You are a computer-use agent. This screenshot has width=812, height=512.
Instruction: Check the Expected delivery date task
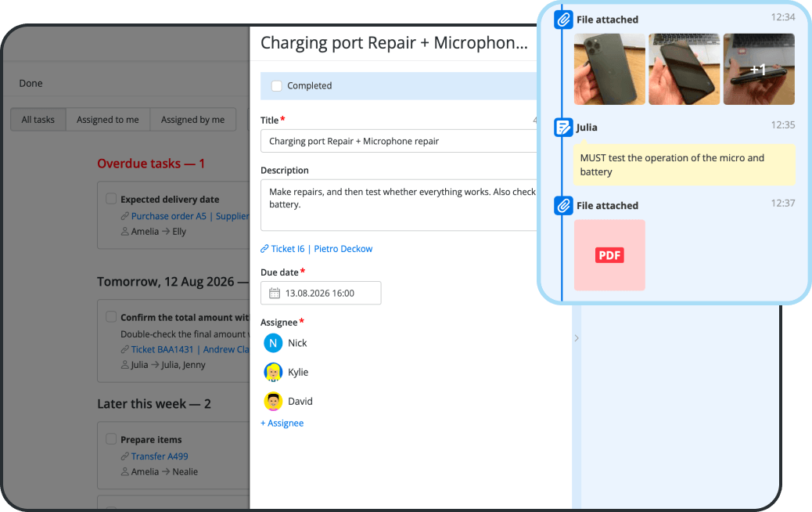tap(111, 199)
